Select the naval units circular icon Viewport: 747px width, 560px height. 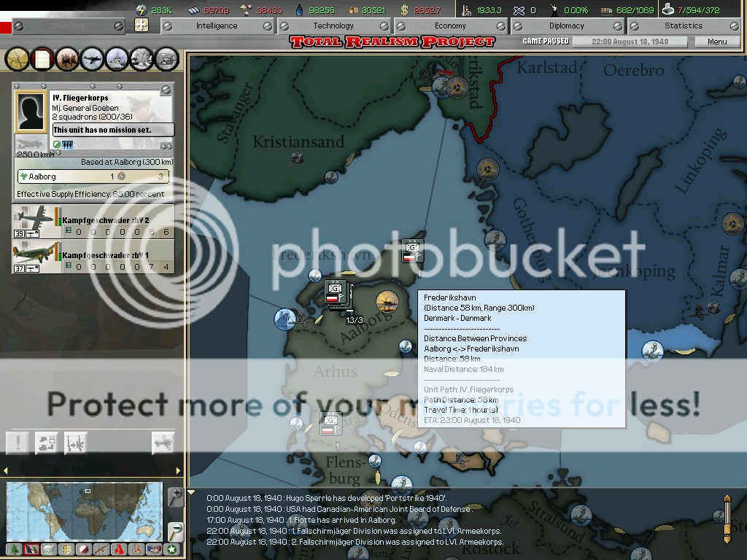(x=115, y=58)
